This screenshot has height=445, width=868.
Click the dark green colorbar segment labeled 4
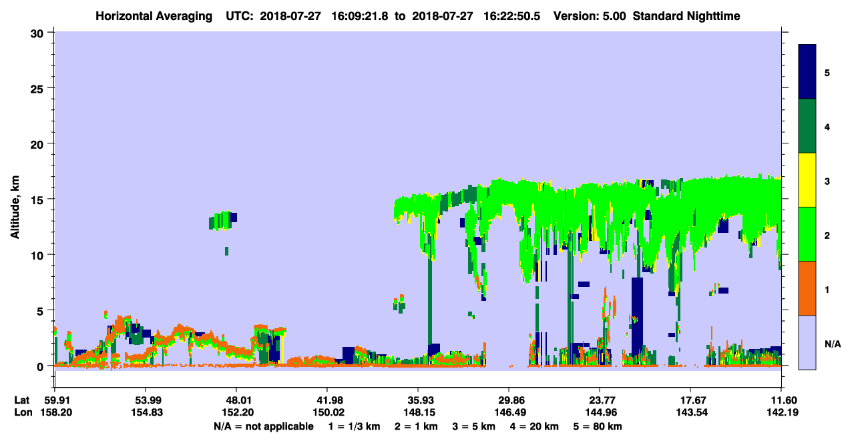[x=807, y=126]
